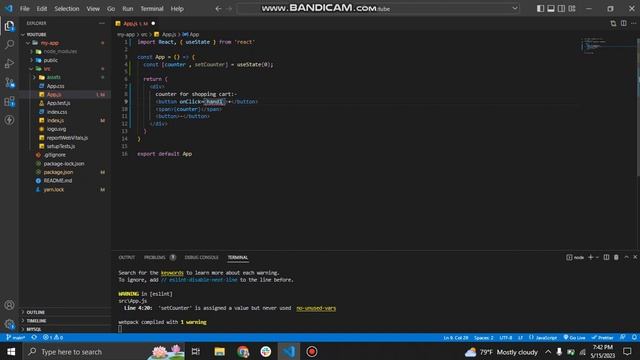This screenshot has height=360, width=640.
Task: Open the Extensions view
Action: [x=9, y=101]
